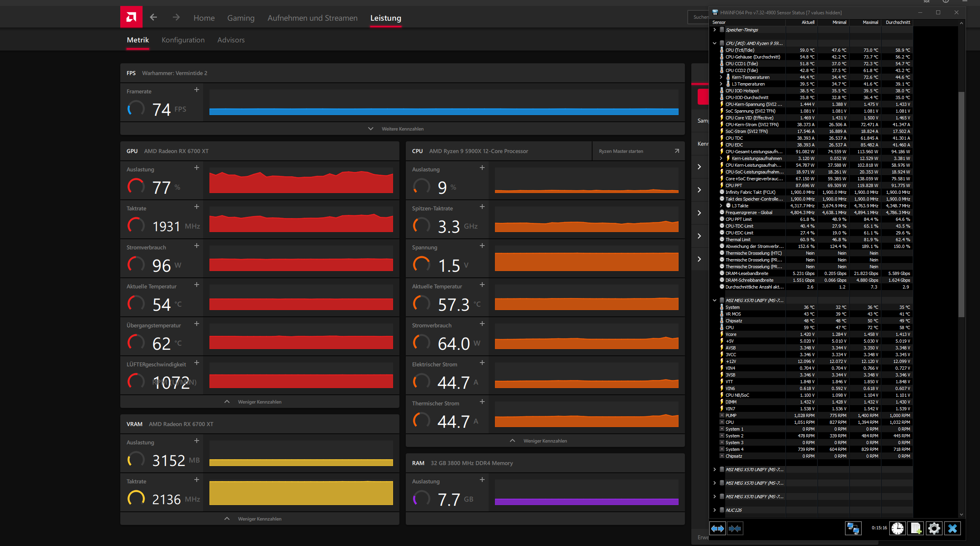Expand Weitere Kennzahlen under FPS
This screenshot has height=546, width=980.
pos(402,129)
